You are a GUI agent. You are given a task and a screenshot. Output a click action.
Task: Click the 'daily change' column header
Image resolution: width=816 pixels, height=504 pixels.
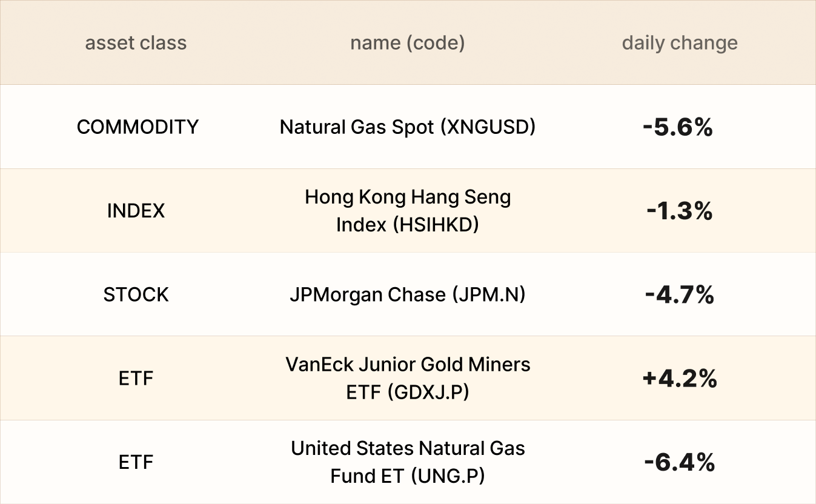[x=680, y=43]
